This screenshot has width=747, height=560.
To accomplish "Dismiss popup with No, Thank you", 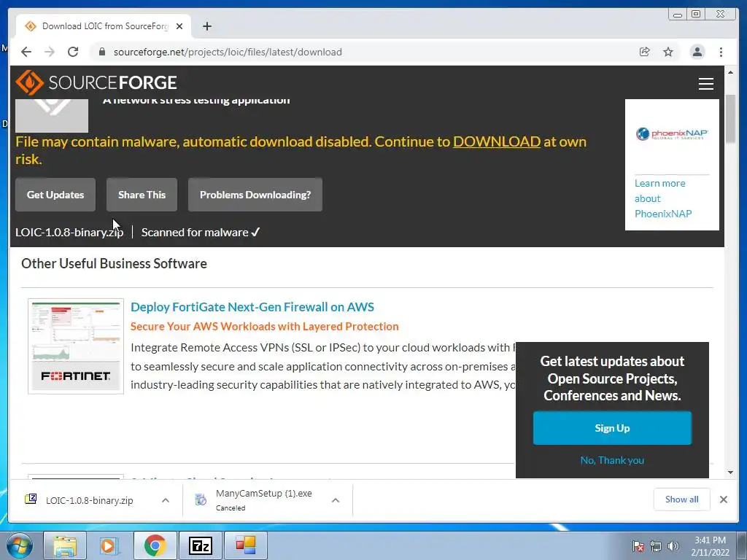I will pyautogui.click(x=612, y=460).
